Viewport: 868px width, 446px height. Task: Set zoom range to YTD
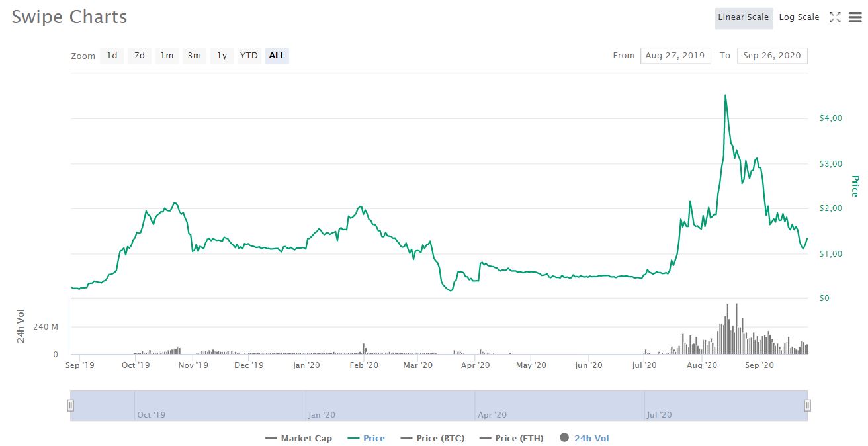pos(249,56)
